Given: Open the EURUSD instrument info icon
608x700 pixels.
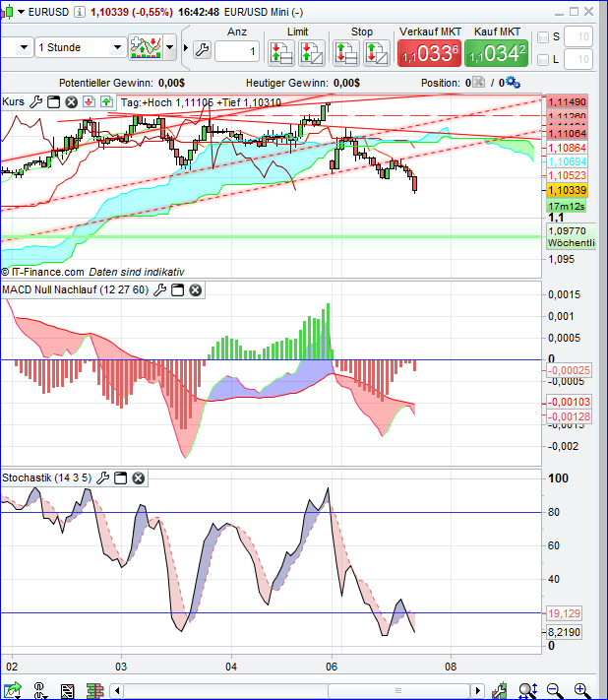Looking at the screenshot, I should 79,12.
